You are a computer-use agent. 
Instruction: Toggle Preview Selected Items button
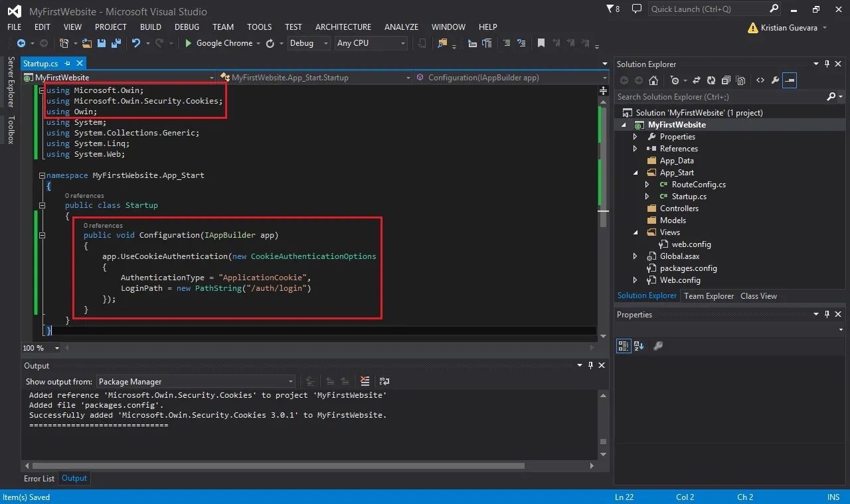click(x=790, y=80)
